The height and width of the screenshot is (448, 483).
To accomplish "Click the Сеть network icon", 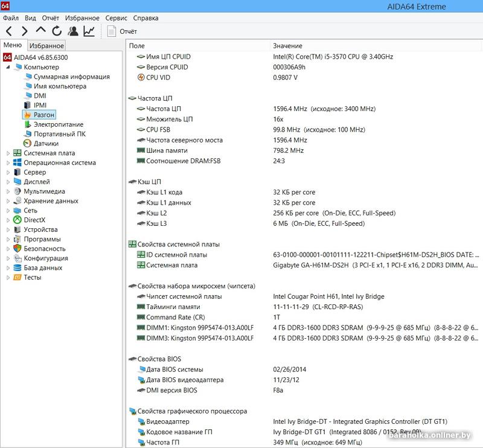I will [x=18, y=211].
